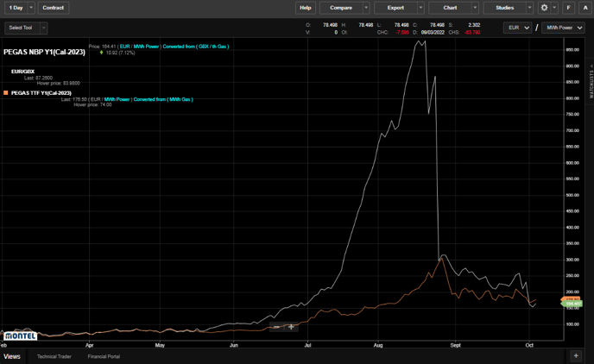Open the Studies menu
Screen dimensions: 594x364
[x=504, y=8]
